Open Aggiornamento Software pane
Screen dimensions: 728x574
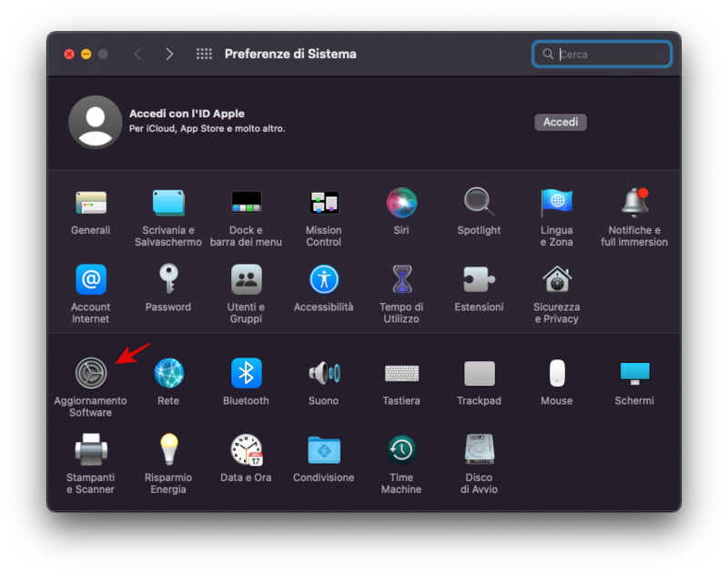click(x=91, y=373)
